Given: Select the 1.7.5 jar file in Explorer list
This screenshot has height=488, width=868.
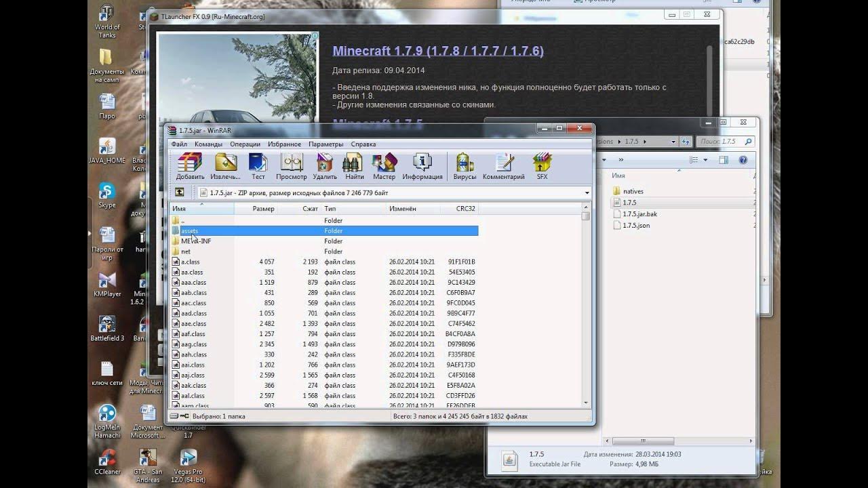Looking at the screenshot, I should [625, 202].
